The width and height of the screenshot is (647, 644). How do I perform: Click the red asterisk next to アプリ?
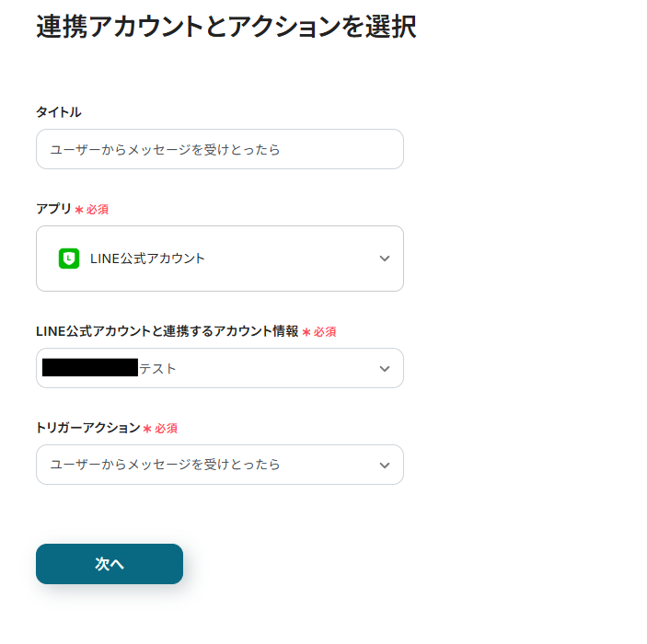[x=79, y=210]
